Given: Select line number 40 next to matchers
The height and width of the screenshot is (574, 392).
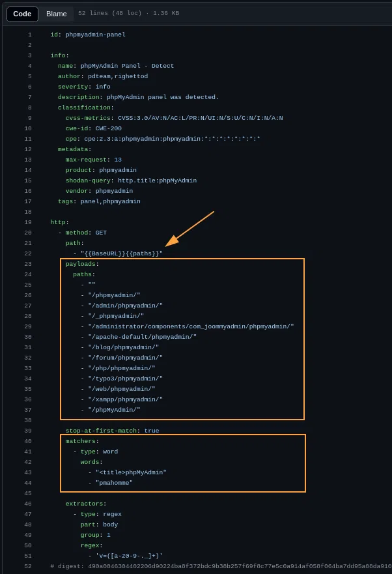Looking at the screenshot, I should tap(28, 441).
